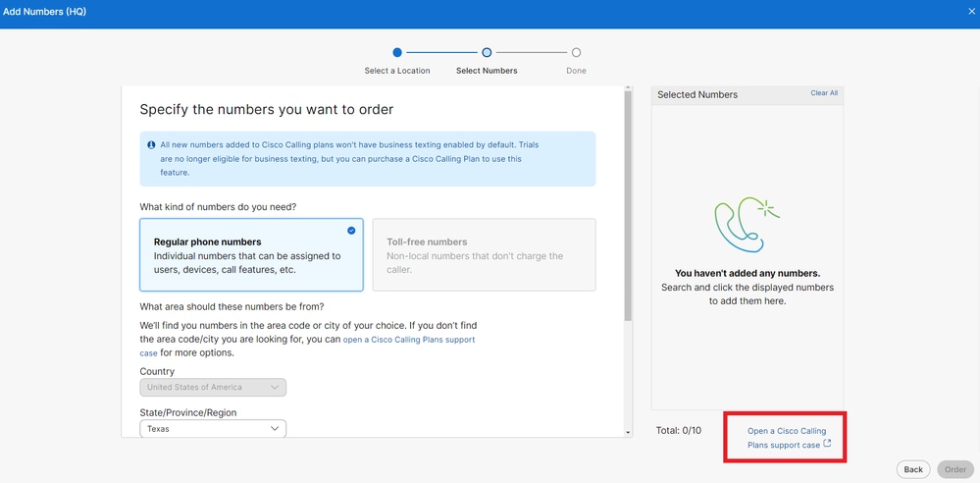980x483 pixels.
Task: Click 'What area should these numbers be from?' text
Action: (x=232, y=306)
